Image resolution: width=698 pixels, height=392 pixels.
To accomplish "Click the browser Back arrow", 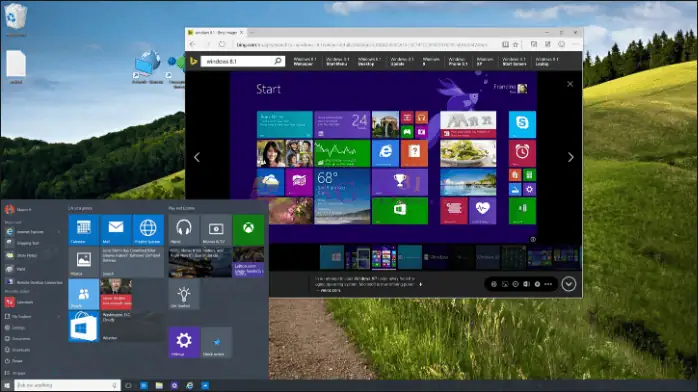I will 192,44.
